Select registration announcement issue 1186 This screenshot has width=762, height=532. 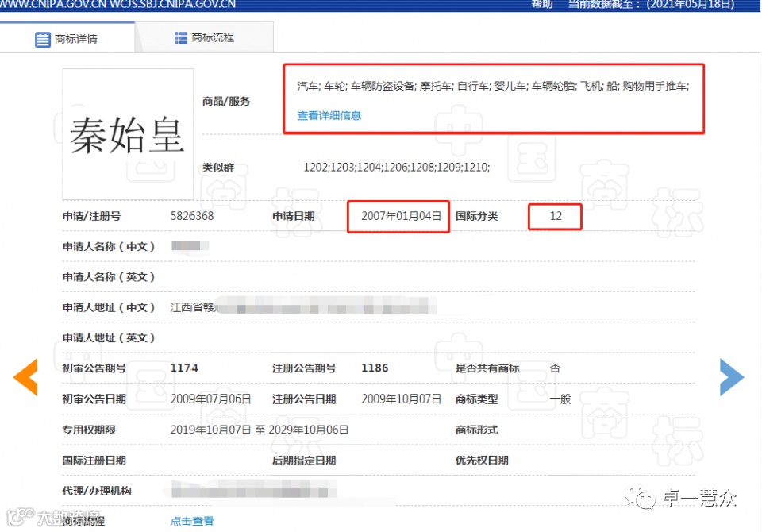(x=375, y=368)
